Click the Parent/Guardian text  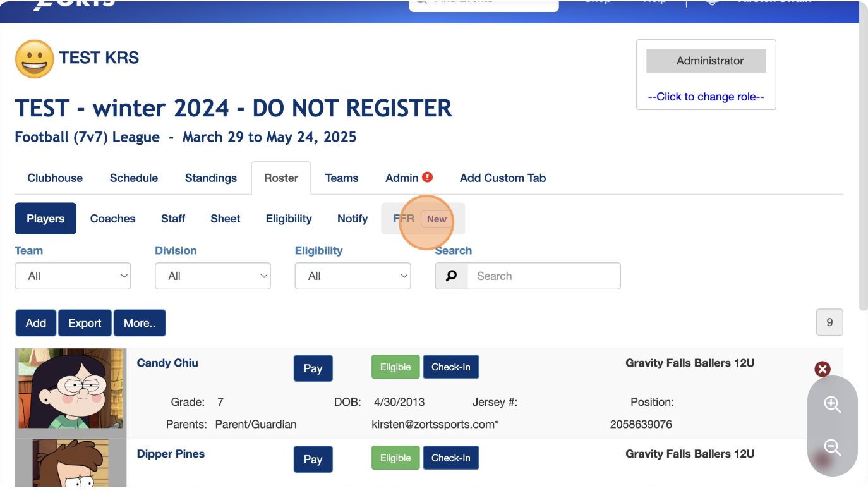click(x=256, y=424)
